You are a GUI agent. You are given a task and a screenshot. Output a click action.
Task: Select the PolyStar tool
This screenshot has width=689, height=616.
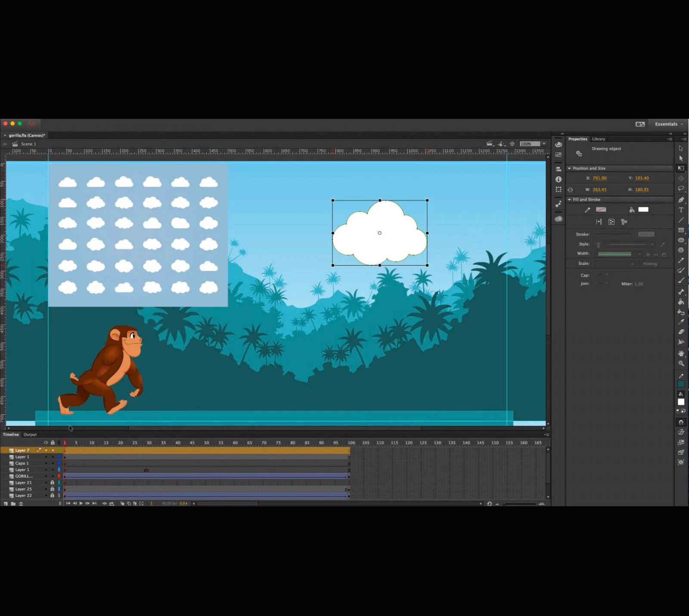point(681,250)
